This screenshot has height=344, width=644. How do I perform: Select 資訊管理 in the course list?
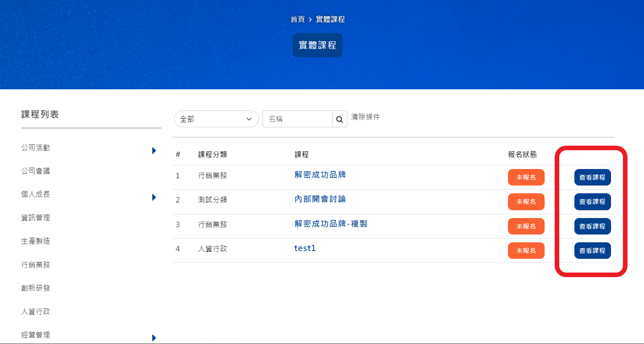[x=36, y=218]
